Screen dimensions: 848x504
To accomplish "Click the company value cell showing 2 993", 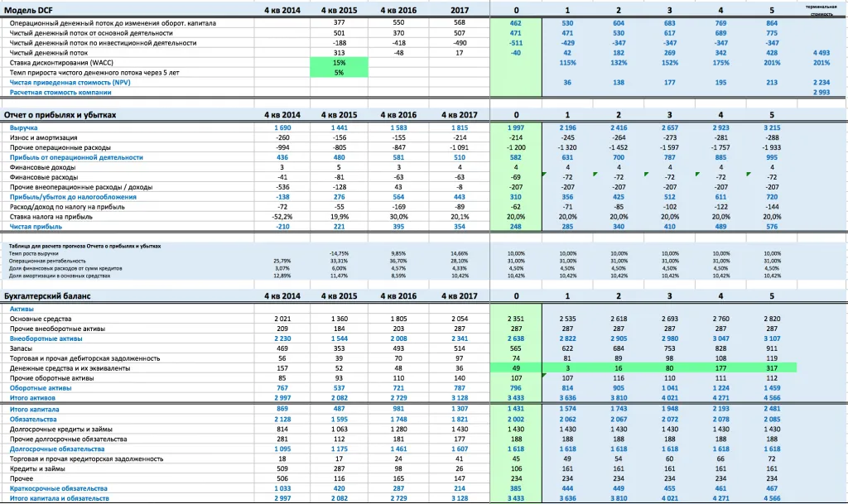I will pyautogui.click(x=821, y=93).
